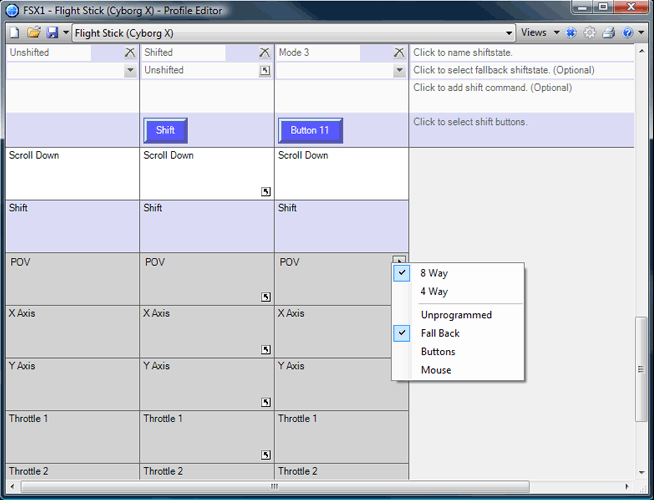Select the Shifted Throttle 2 cell

207,471
